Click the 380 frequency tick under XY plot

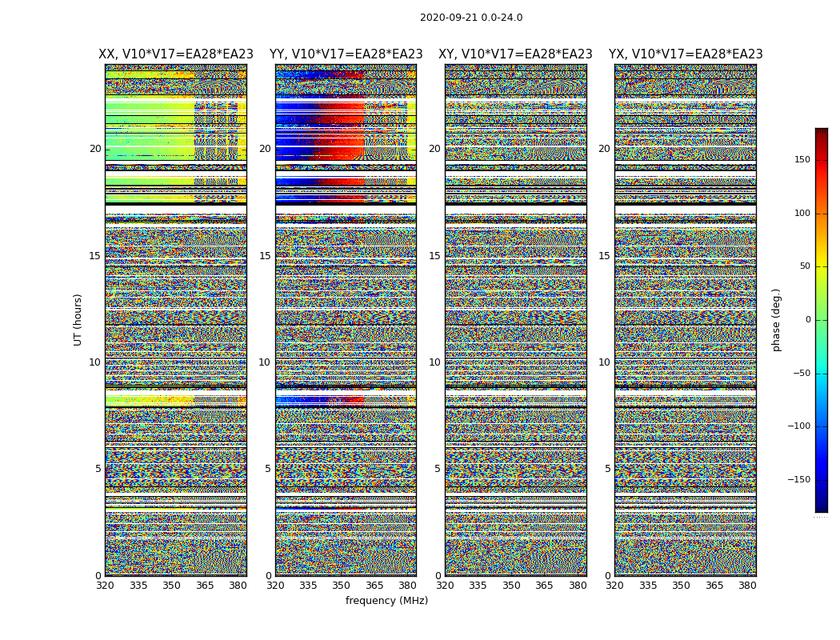[x=578, y=586]
